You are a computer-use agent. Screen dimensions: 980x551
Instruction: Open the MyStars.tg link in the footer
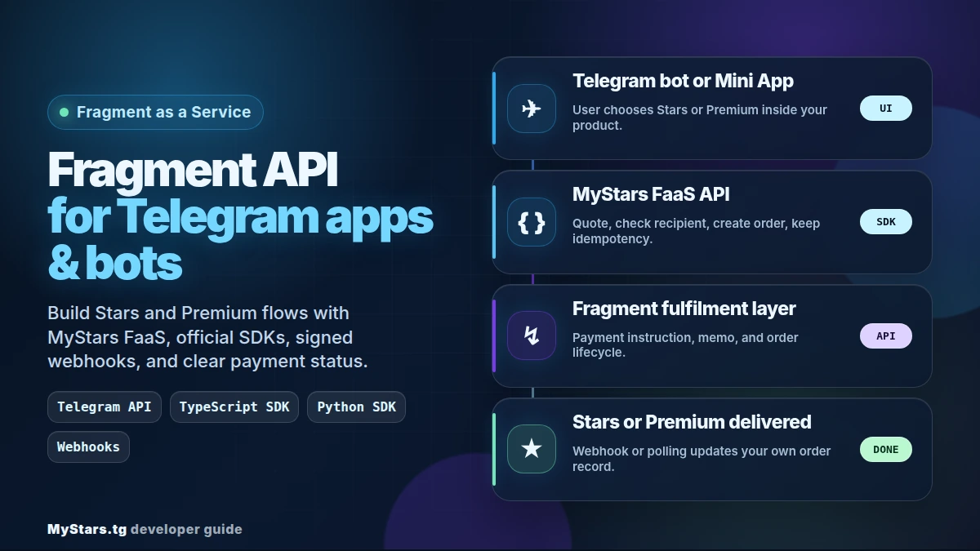[x=87, y=529]
